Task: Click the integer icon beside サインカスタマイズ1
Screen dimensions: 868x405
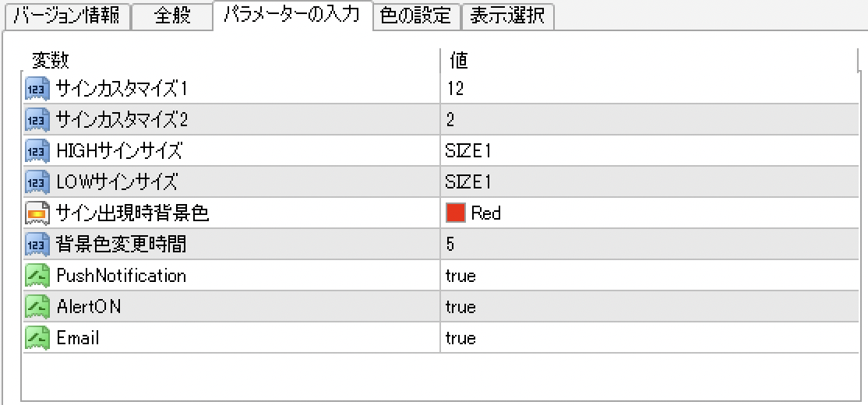Action: click(x=37, y=89)
